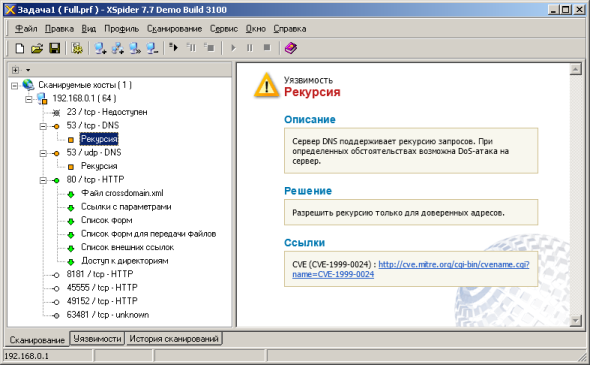Click the Описание heading
Screen dimensions: 590x365
310,120
